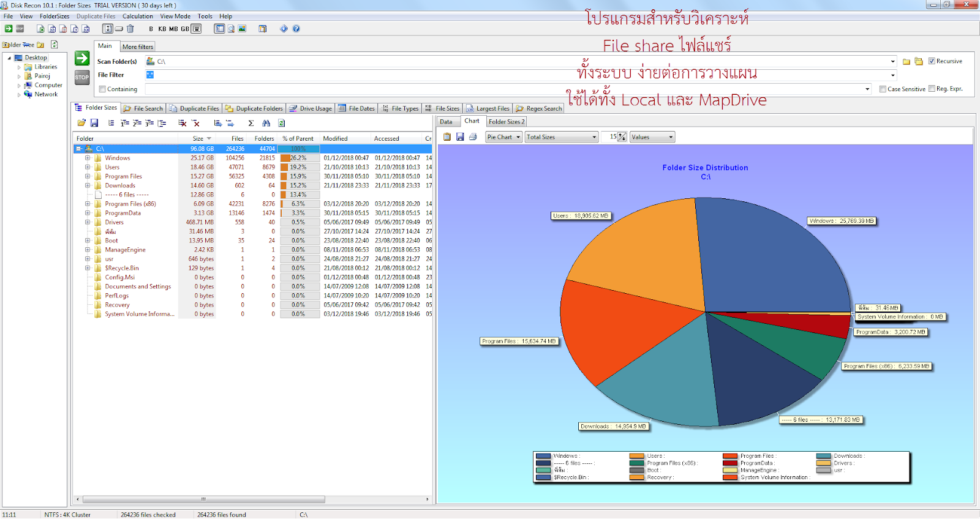Click the large gray STOP button
This screenshot has width=980, height=519.
click(82, 77)
